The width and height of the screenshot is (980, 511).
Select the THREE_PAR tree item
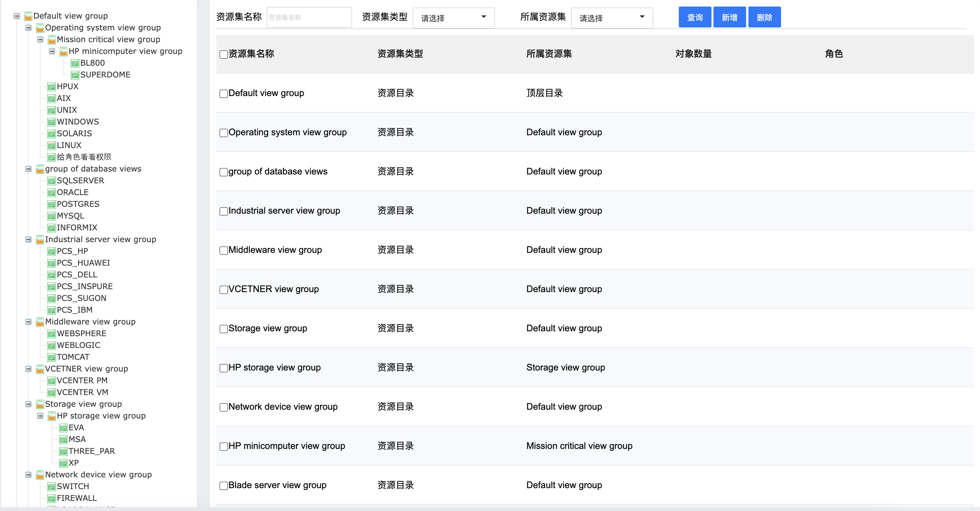point(91,451)
